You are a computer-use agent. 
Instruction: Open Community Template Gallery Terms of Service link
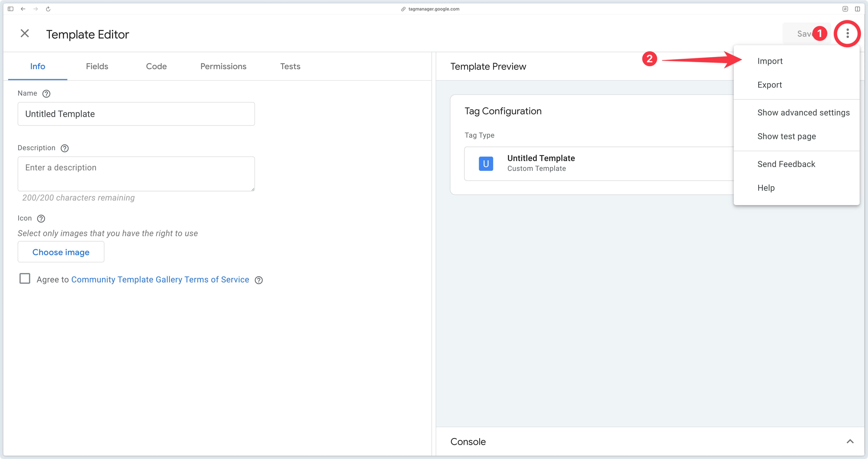click(160, 280)
